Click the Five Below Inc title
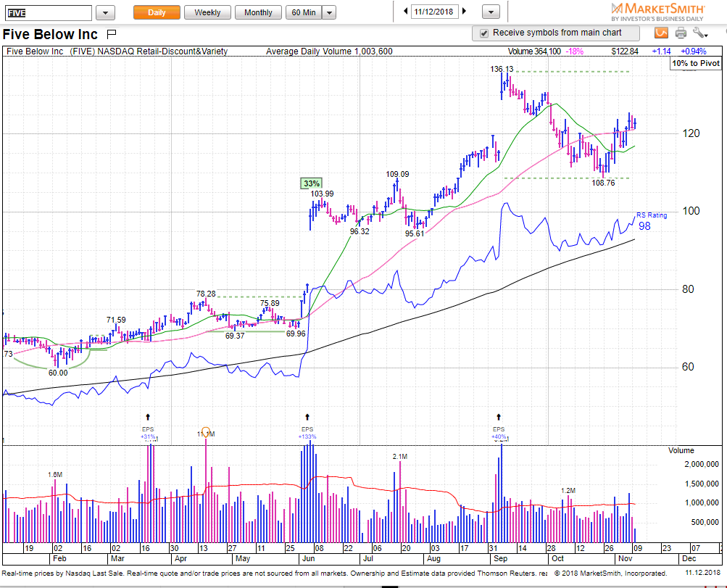727x588 pixels. 50,34
